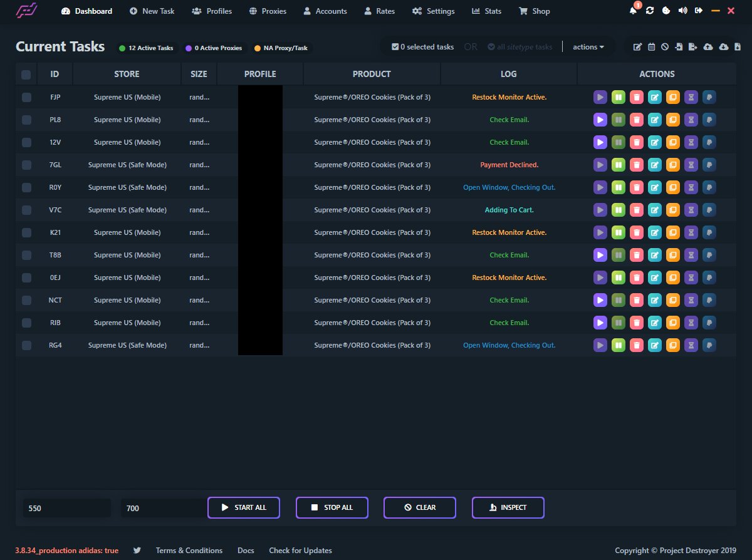The width and height of the screenshot is (752, 560).
Task: Click the refresh sync icon in header
Action: (x=650, y=11)
